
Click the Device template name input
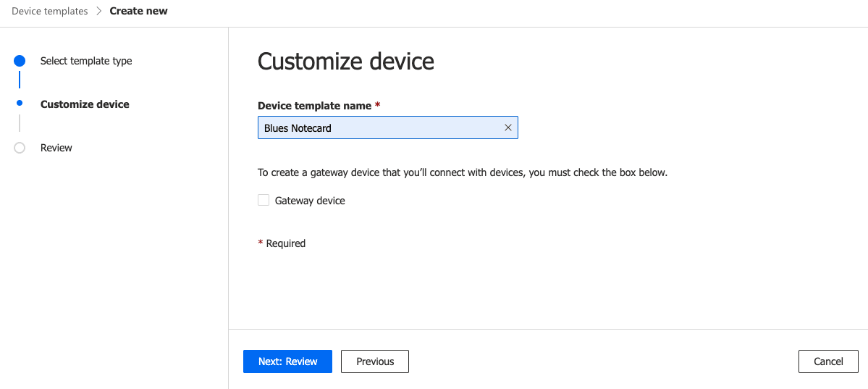[387, 127]
